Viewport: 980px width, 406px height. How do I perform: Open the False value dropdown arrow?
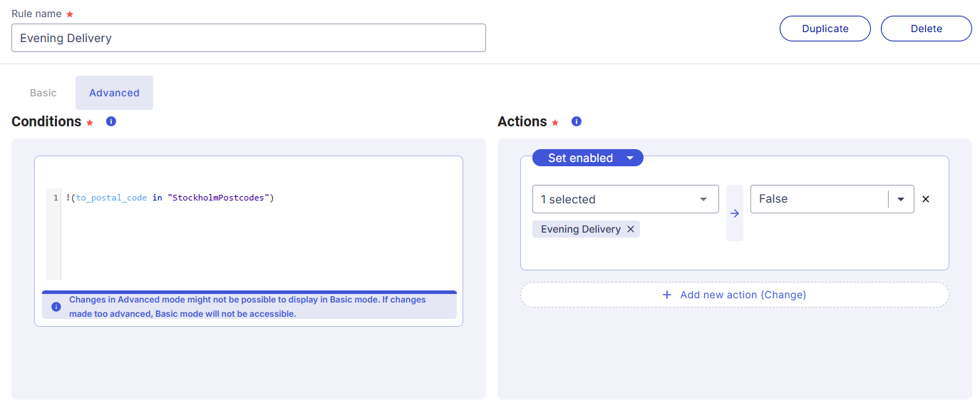tap(901, 199)
